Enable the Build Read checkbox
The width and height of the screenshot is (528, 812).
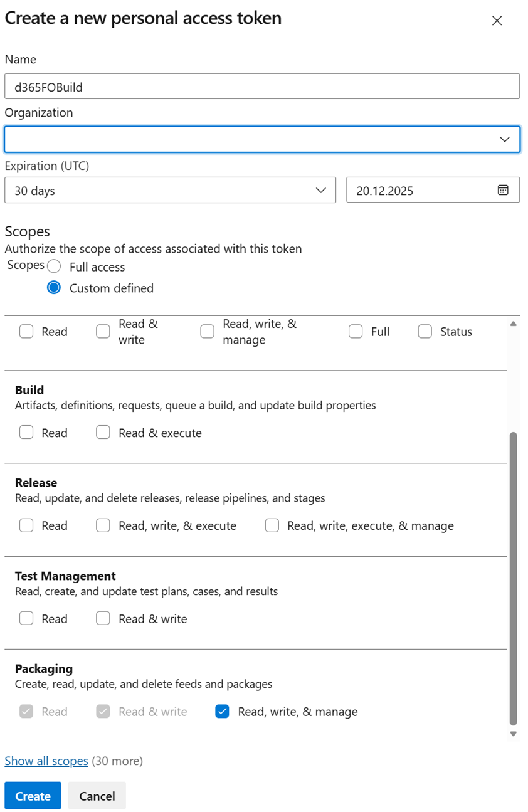click(26, 433)
